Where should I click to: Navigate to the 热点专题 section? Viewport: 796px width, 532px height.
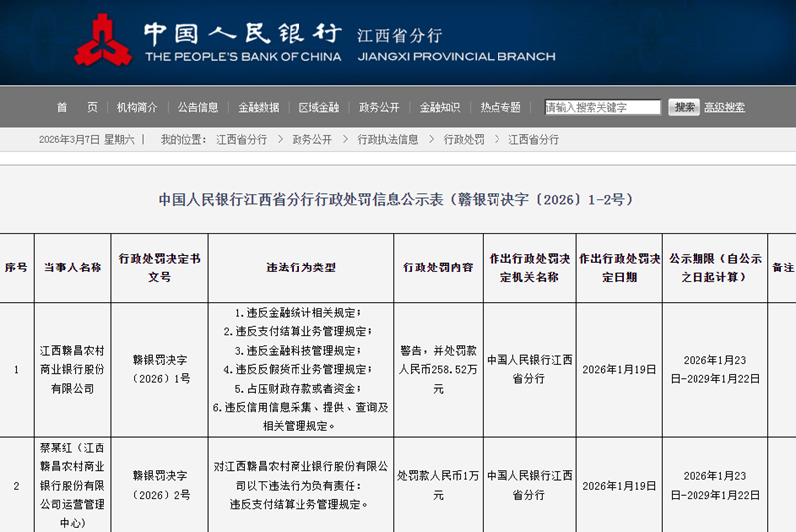[500, 107]
